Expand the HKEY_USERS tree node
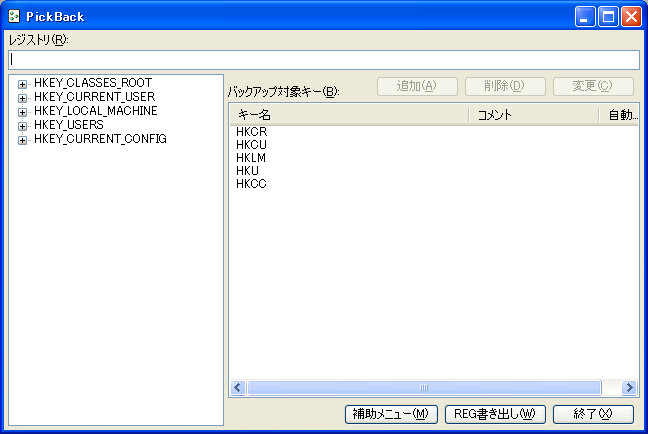Screen dimensions: 648x434 point(22,125)
